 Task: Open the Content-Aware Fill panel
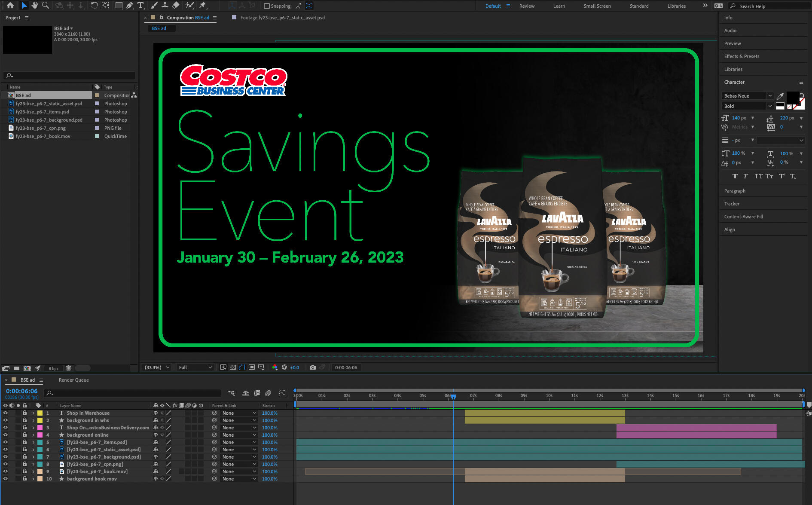click(x=743, y=216)
